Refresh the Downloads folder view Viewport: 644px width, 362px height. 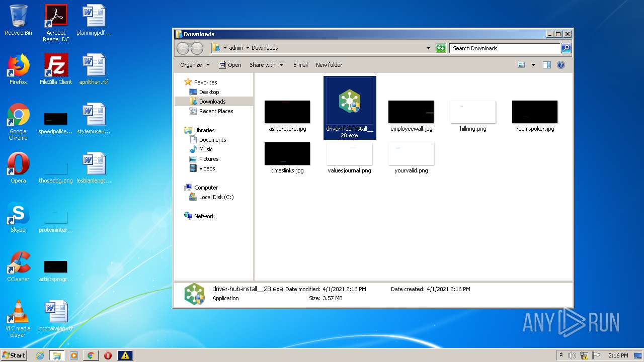(441, 48)
